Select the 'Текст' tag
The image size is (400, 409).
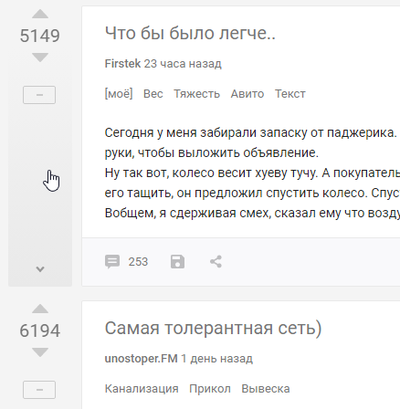coord(290,94)
